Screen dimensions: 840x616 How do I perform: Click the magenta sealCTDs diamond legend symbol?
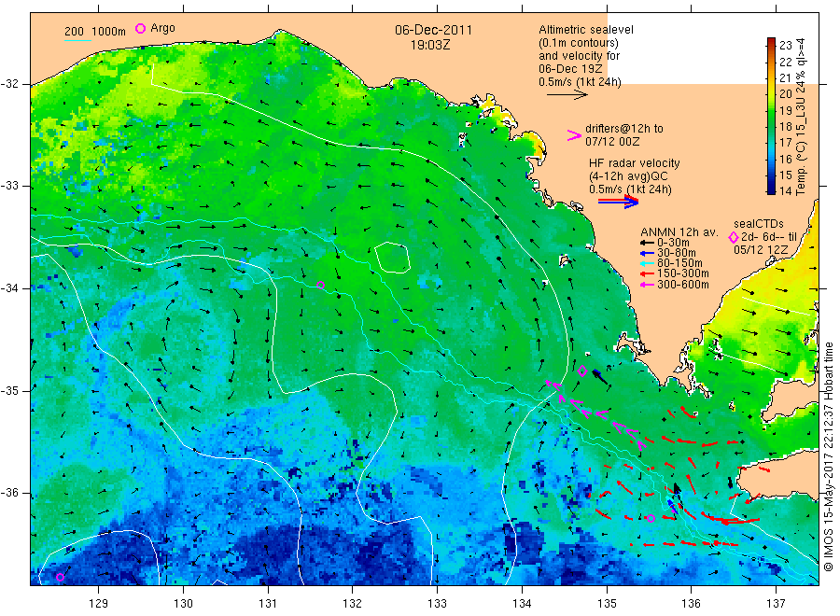pos(734,237)
